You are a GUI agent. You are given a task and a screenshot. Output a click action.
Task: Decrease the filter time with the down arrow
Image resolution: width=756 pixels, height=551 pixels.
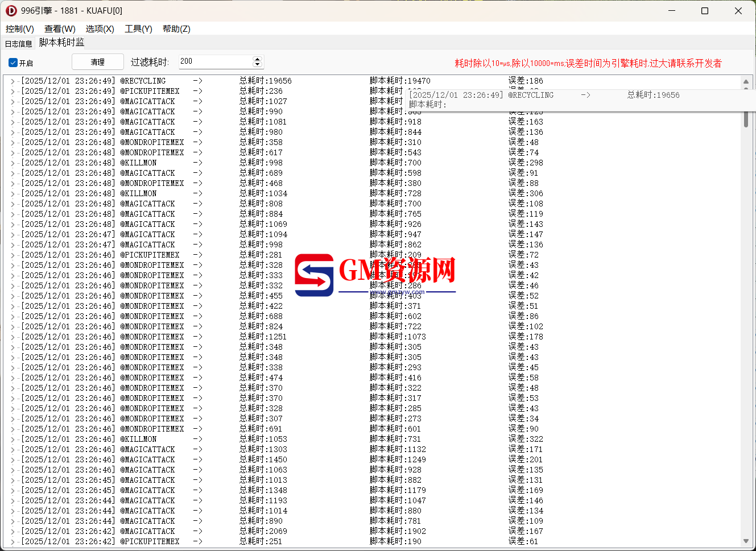[x=257, y=64]
